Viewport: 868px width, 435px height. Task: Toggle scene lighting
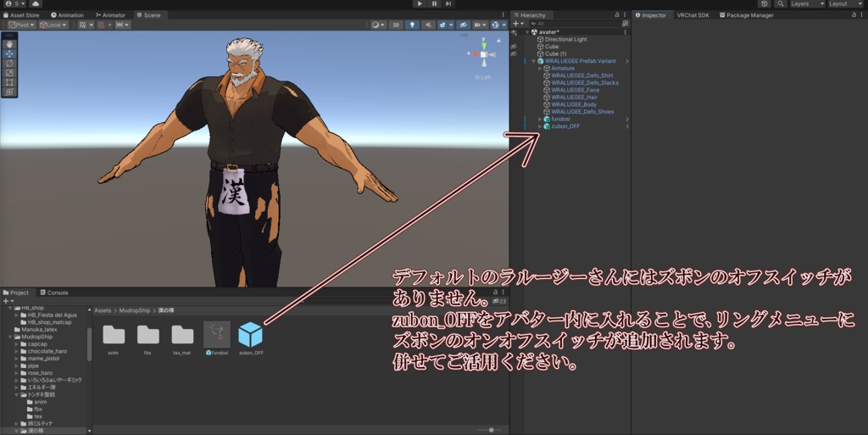412,25
